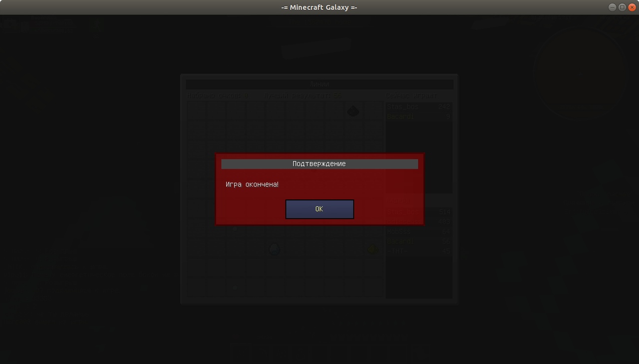This screenshot has height=364, width=639.
Task: Click the Minecraft Galaxy window title
Action: [319, 7]
